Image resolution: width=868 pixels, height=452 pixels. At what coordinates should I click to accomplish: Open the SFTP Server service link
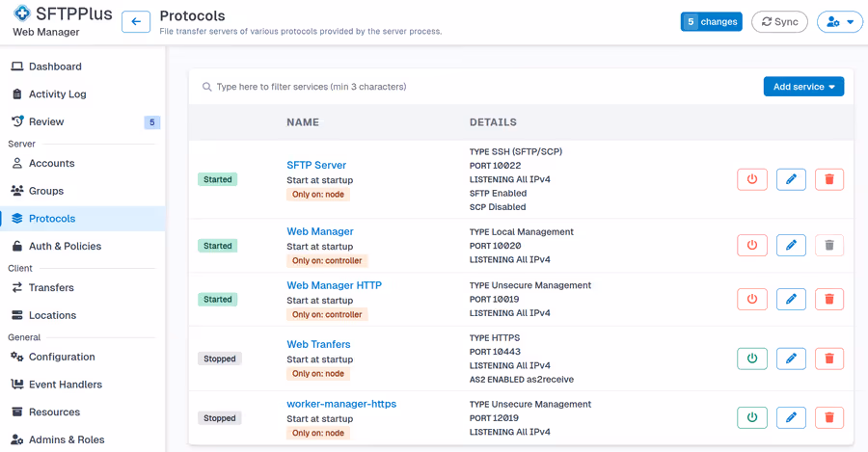tap(316, 165)
